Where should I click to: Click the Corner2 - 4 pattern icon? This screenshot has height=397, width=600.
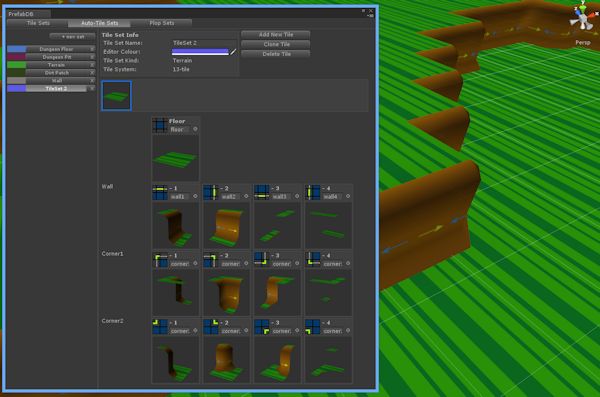313,327
